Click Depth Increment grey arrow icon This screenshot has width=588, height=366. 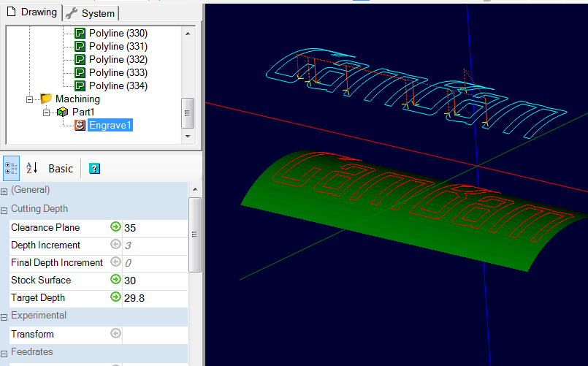pyautogui.click(x=115, y=244)
